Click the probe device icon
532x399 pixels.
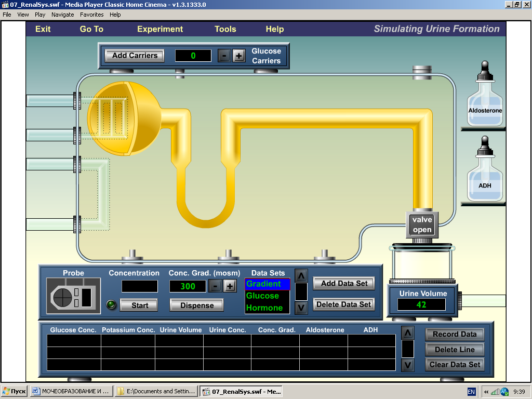point(73,296)
